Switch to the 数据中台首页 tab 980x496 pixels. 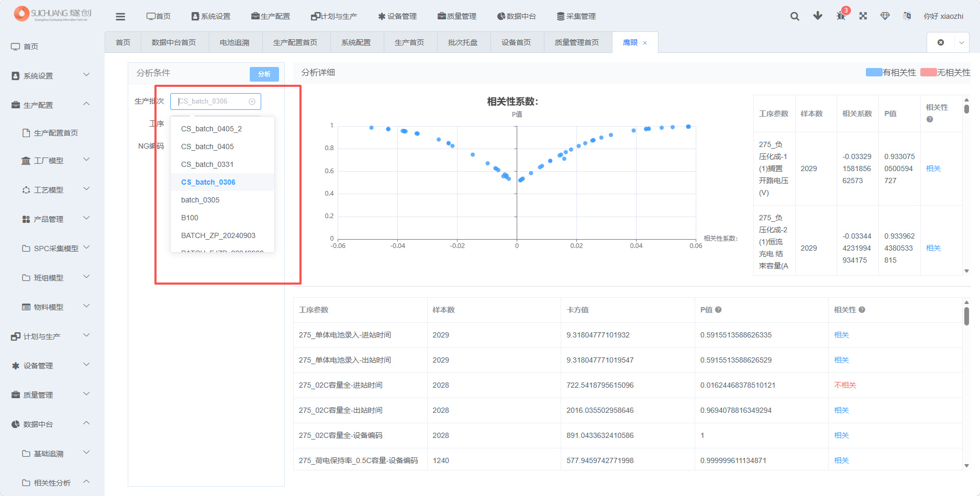point(174,42)
